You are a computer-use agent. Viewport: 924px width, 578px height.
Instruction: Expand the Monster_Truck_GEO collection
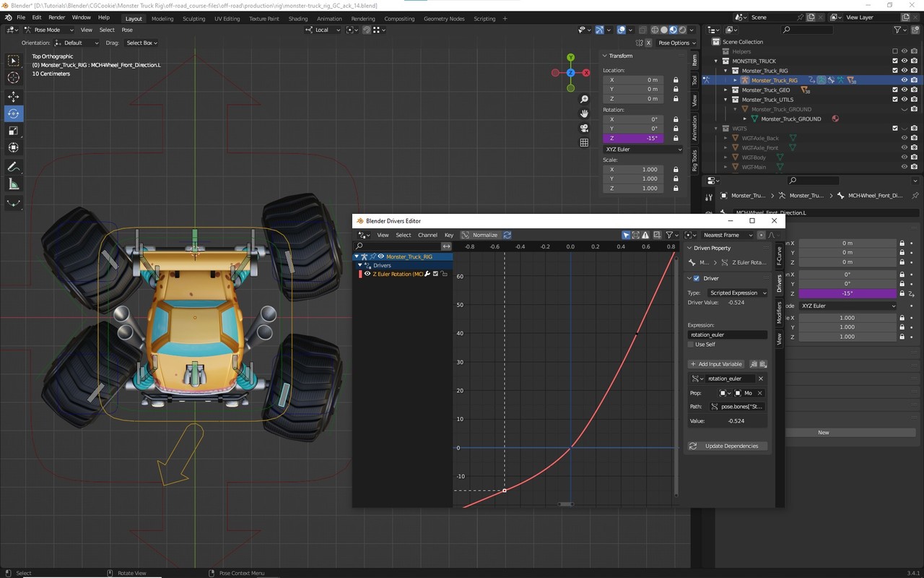click(726, 90)
